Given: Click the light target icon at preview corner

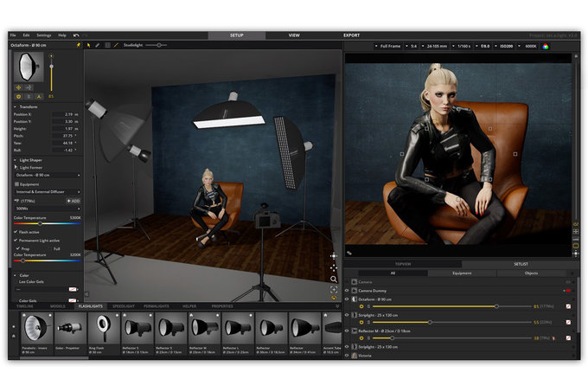Looking at the screenshot, I should (576, 254).
